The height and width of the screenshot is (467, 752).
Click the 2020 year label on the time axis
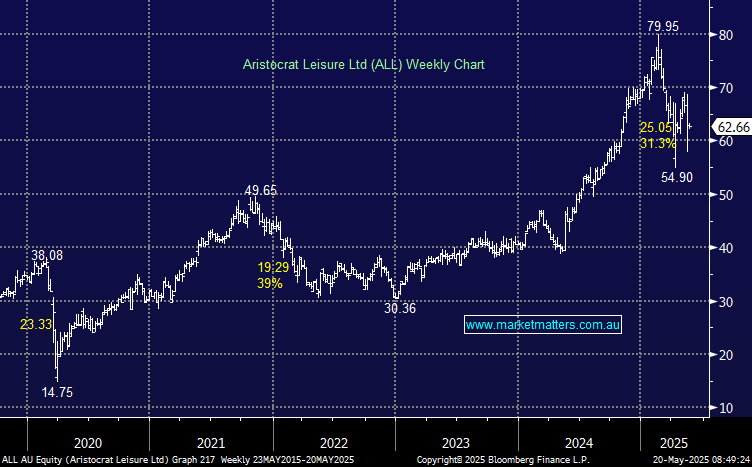tap(88, 443)
